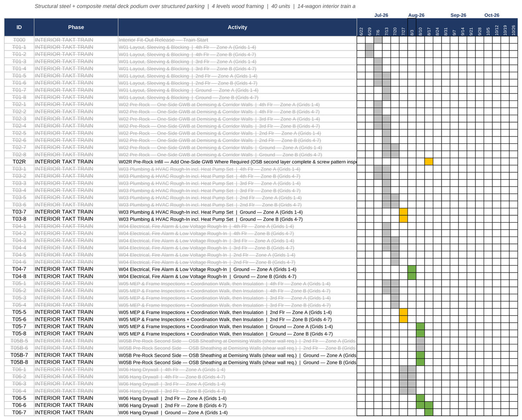Click the green bar in T04-8 row
Screen dimensions: 522x420
point(412,277)
